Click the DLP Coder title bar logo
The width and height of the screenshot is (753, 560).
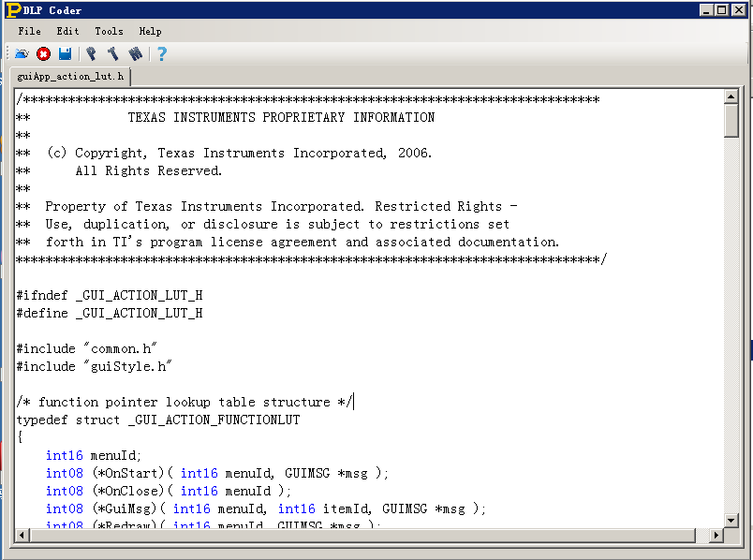coord(13,10)
